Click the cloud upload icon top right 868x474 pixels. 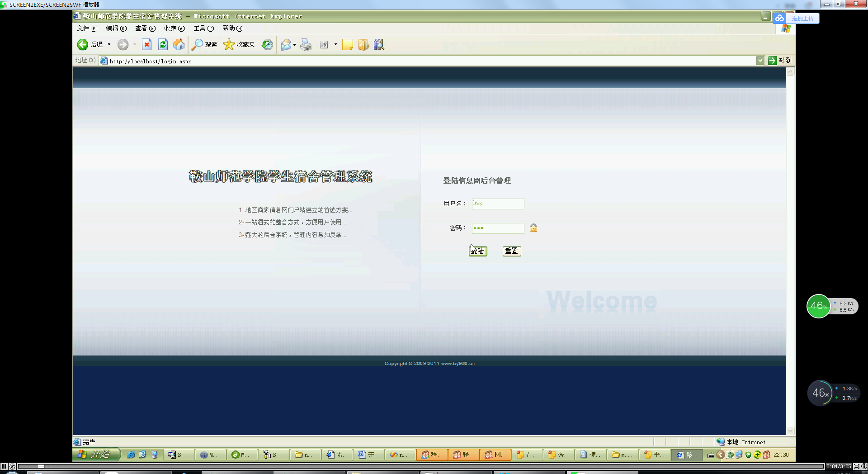(x=779, y=18)
